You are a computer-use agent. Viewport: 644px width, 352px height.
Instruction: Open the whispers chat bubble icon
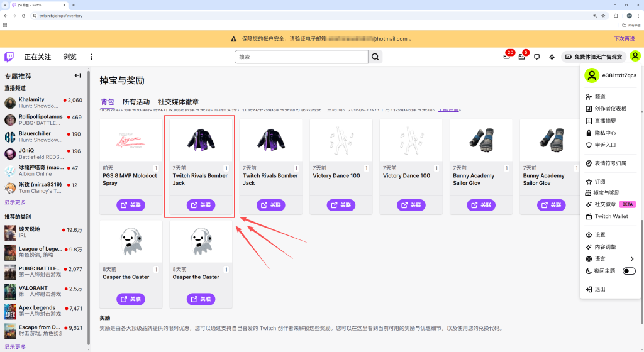(x=536, y=57)
